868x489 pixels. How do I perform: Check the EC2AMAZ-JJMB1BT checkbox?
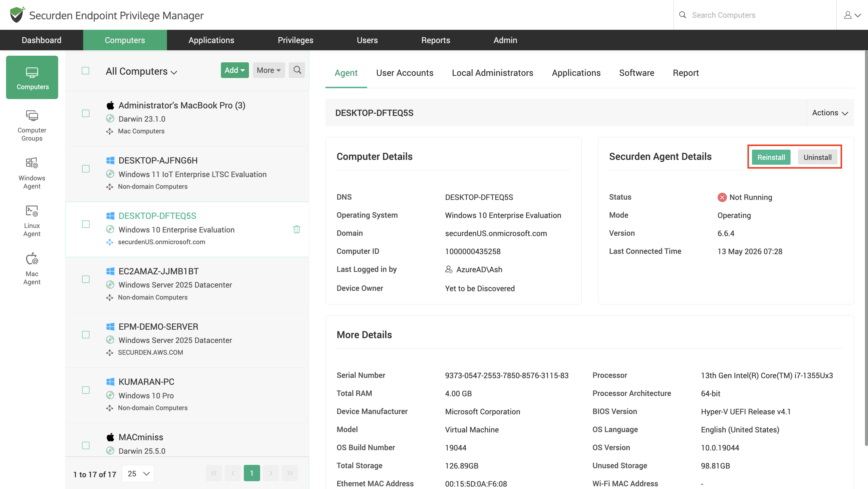[x=86, y=279]
